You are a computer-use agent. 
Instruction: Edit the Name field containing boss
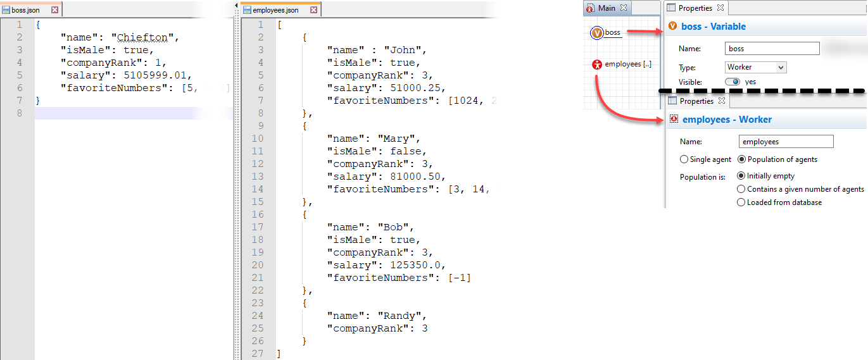(772, 49)
